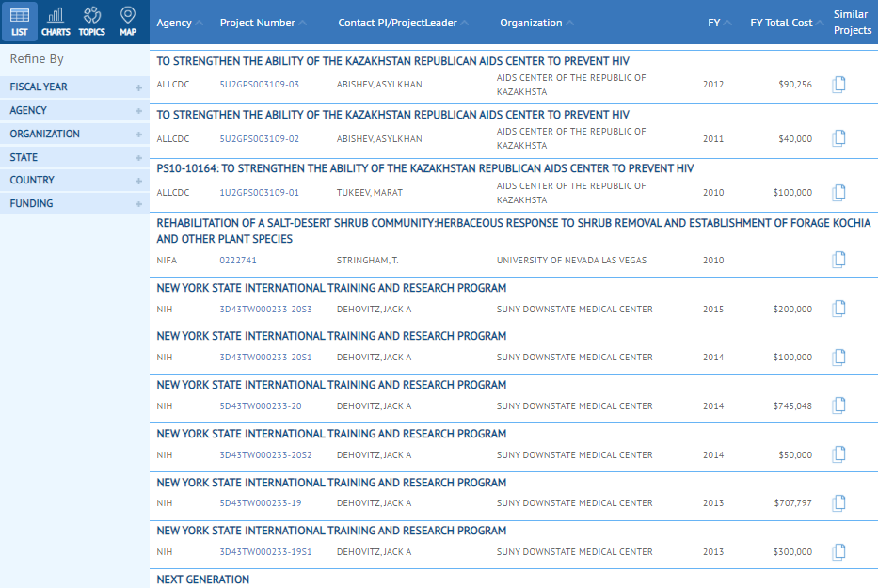Open similar projects for 1U2GPS003109-01
The image size is (878, 588).
(x=838, y=193)
